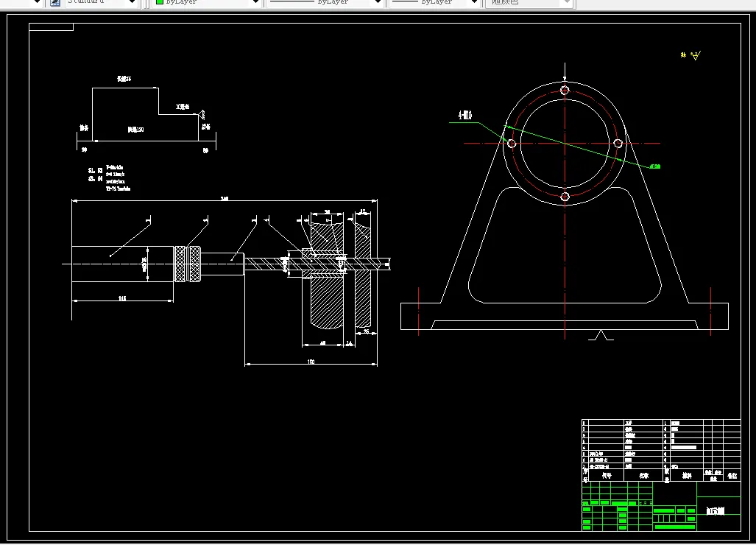Select the 快退120 label in cycle diagram
This screenshot has width=756, height=545.
coord(135,130)
